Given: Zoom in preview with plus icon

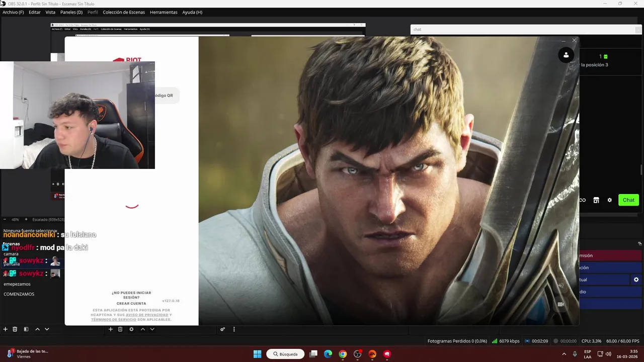Looking at the screenshot, I should (x=26, y=220).
